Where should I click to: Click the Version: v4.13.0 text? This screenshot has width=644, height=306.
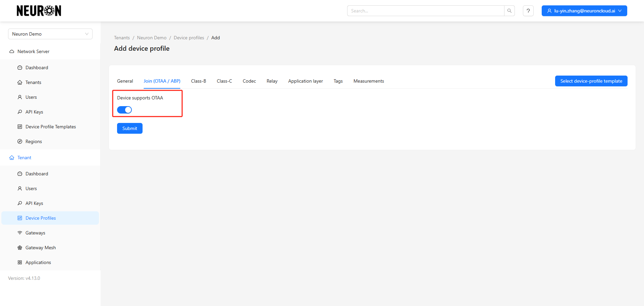[x=24, y=278]
